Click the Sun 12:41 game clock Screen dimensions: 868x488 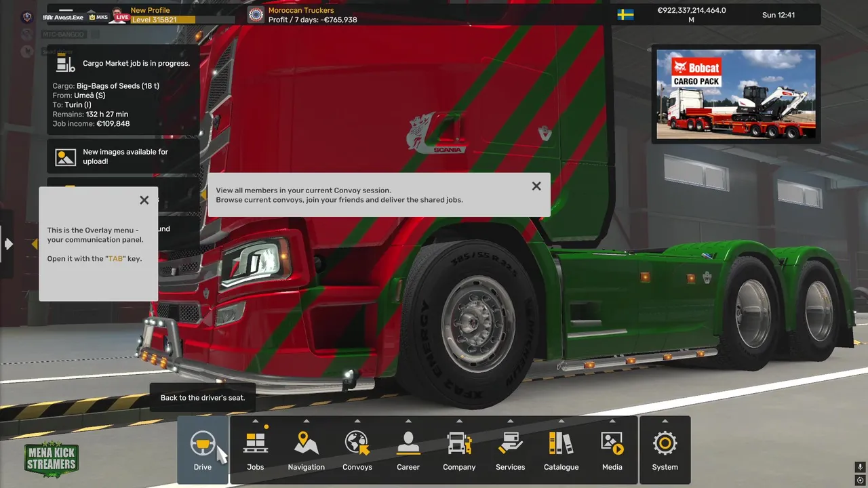click(778, 15)
